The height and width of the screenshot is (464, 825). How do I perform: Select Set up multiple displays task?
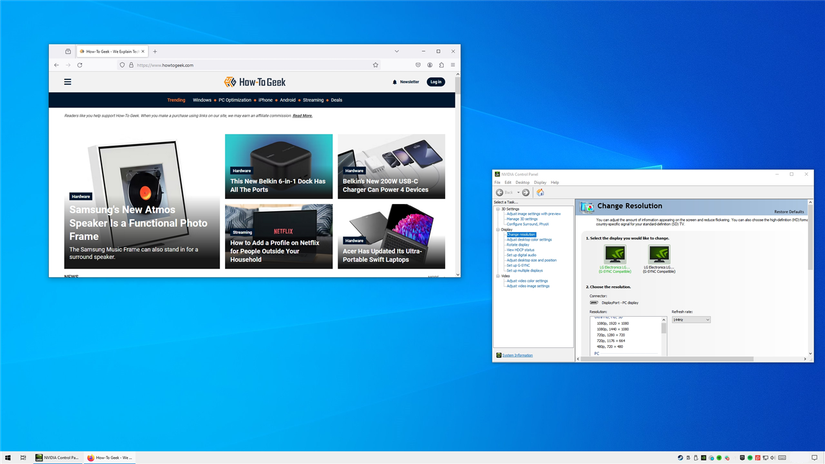(525, 270)
